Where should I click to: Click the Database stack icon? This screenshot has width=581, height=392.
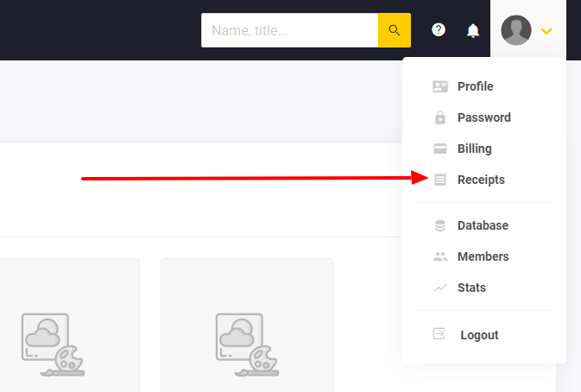[440, 225]
